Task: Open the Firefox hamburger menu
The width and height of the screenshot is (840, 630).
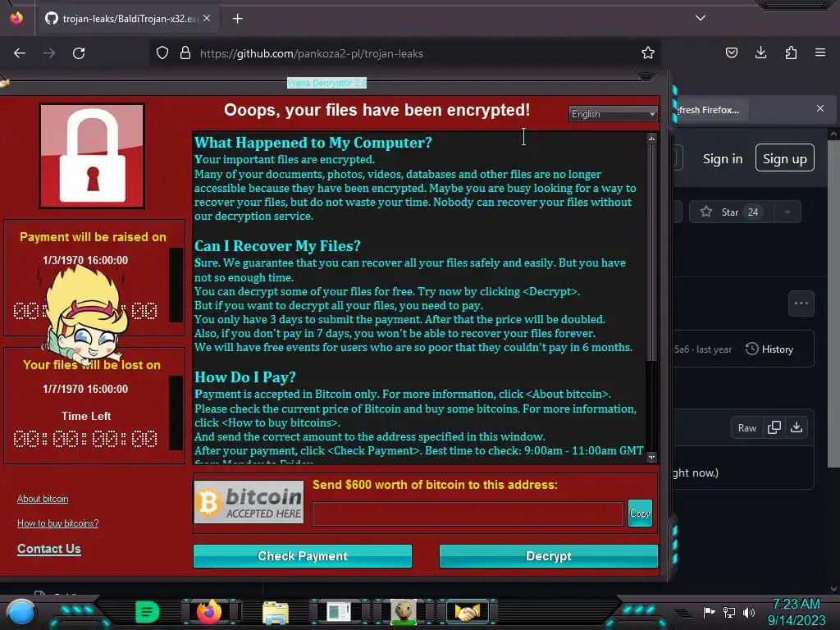Action: (x=820, y=52)
